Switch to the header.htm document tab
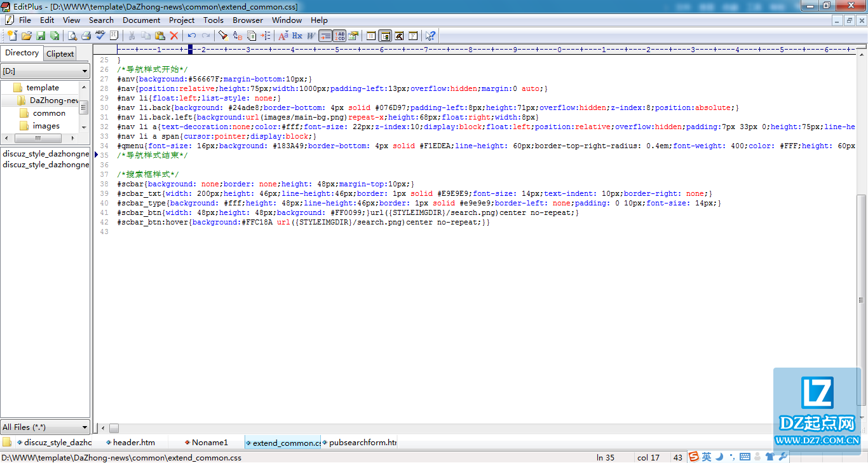This screenshot has width=868, height=463. click(x=130, y=442)
